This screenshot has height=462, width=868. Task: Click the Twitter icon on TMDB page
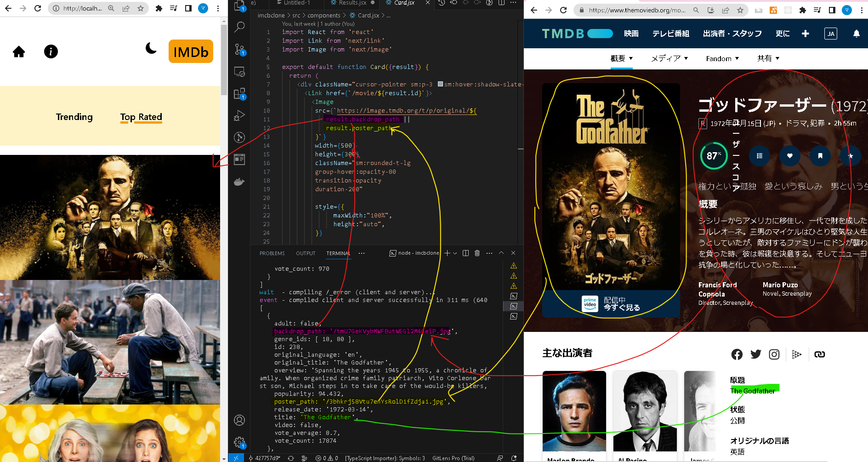(x=756, y=354)
